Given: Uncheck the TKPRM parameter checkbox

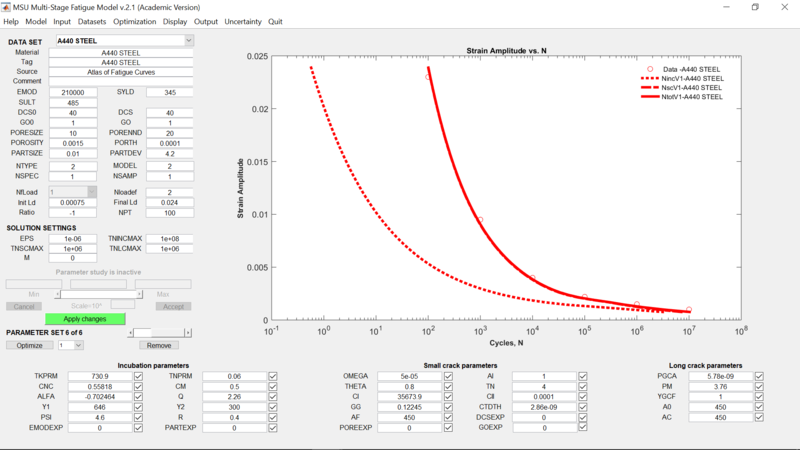Looking at the screenshot, I should [x=138, y=376].
